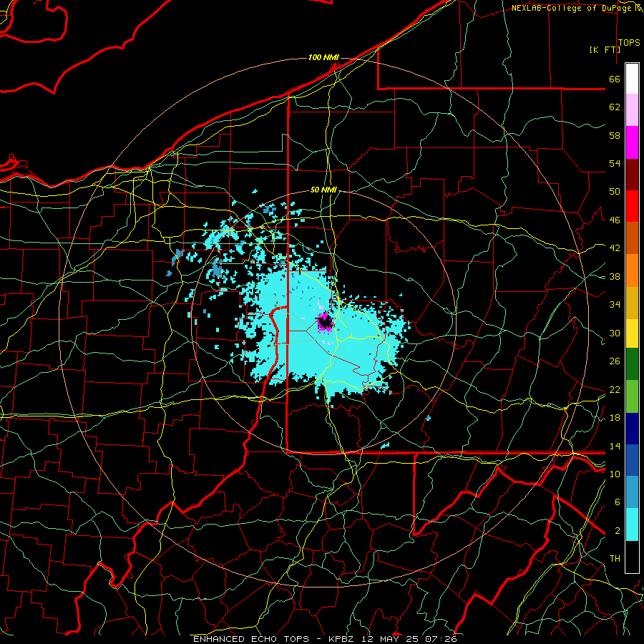
Task: Click the 30 legend value
Action: pyautogui.click(x=615, y=333)
